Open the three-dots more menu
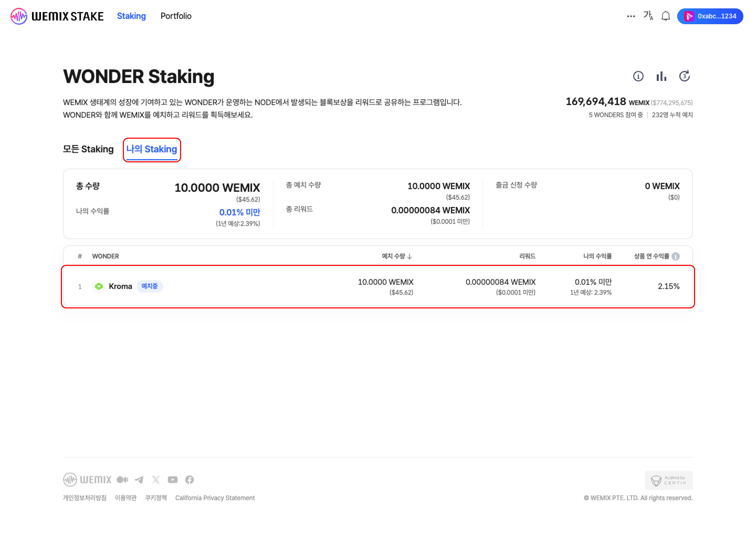The image size is (756, 538). (631, 16)
